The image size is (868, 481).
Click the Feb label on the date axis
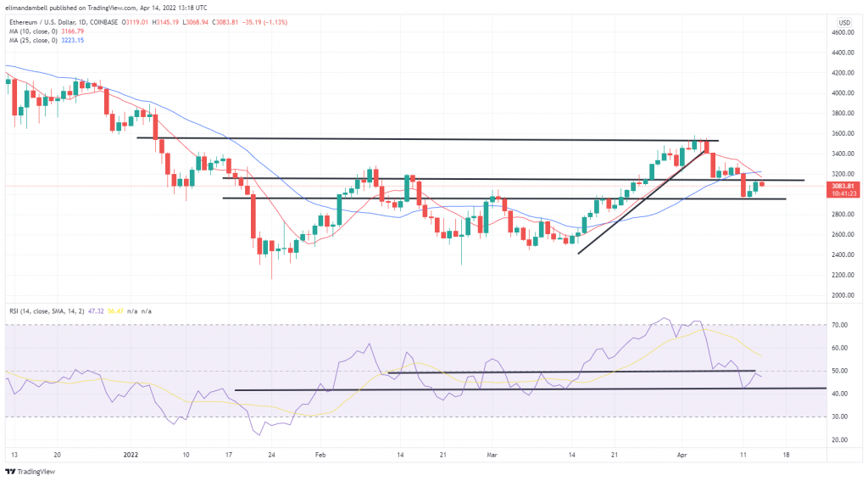coord(320,455)
